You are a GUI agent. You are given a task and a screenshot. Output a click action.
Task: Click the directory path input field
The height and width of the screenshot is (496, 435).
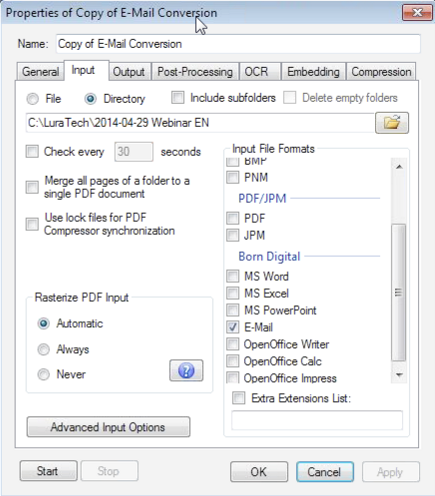point(200,123)
